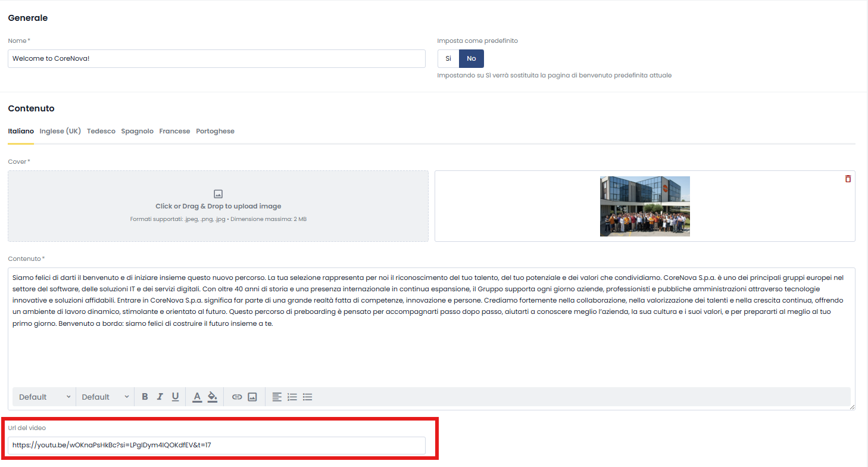Screen dimensions: 868x467
Task: Click the 'Imposta come predefinito' label
Action: [x=477, y=41]
